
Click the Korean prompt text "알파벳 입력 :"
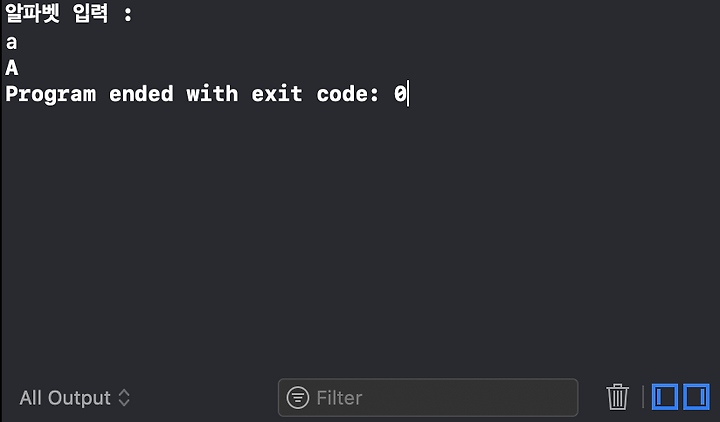[69, 13]
